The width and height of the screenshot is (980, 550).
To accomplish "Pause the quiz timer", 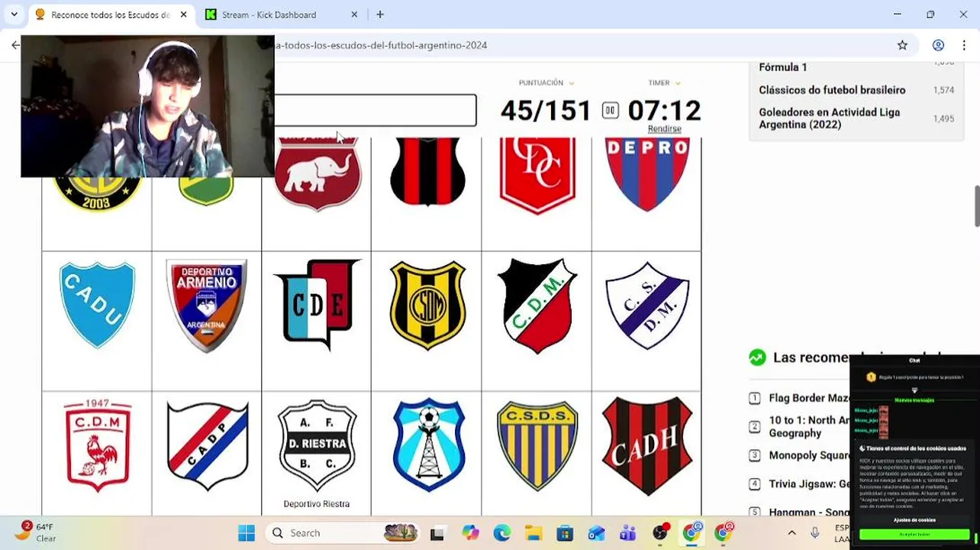I will coord(610,111).
